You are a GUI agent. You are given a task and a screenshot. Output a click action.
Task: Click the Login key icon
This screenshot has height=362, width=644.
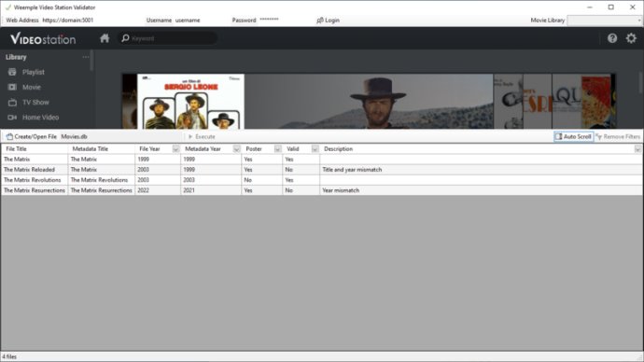pos(320,21)
